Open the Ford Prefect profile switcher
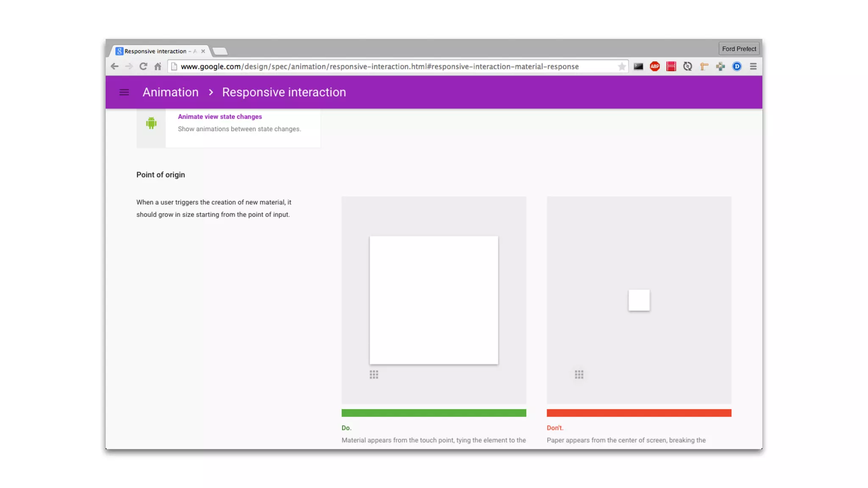This screenshot has width=868, height=488. pyautogui.click(x=739, y=49)
